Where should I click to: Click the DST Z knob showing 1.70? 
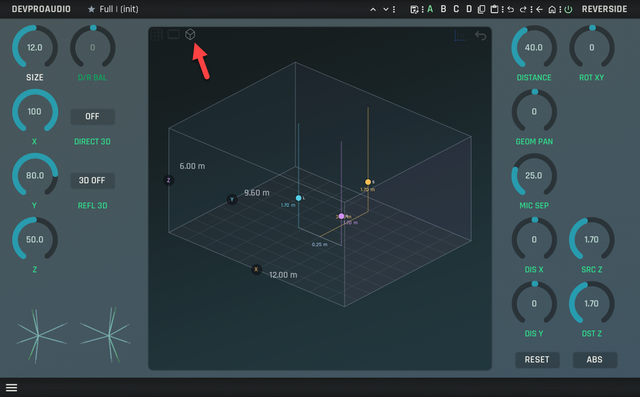pyautogui.click(x=592, y=304)
